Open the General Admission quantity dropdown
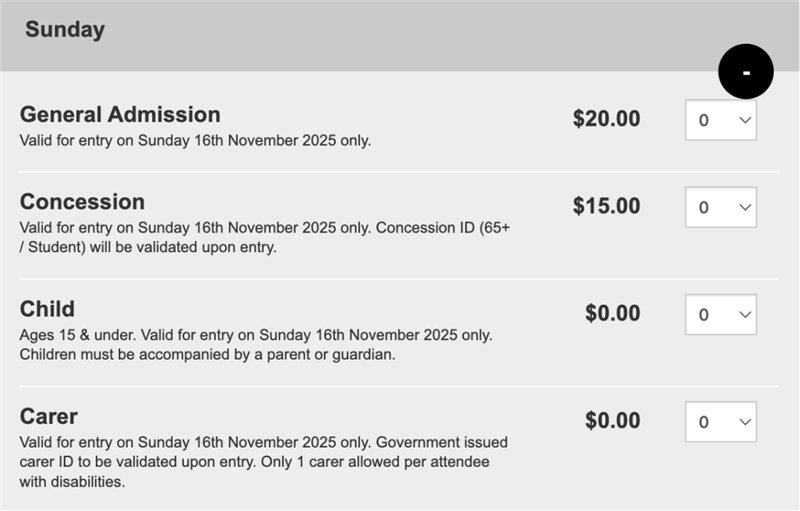The image size is (800, 511). point(720,120)
